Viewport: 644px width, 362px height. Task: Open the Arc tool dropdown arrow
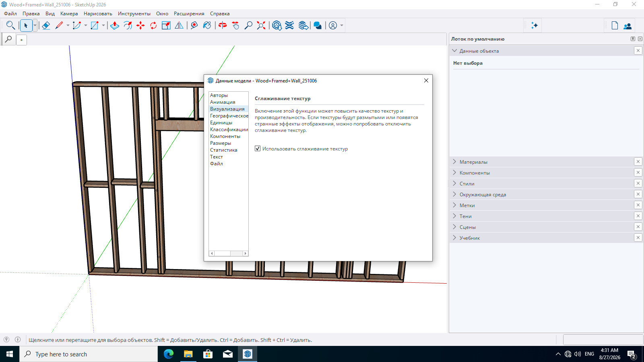86,25
